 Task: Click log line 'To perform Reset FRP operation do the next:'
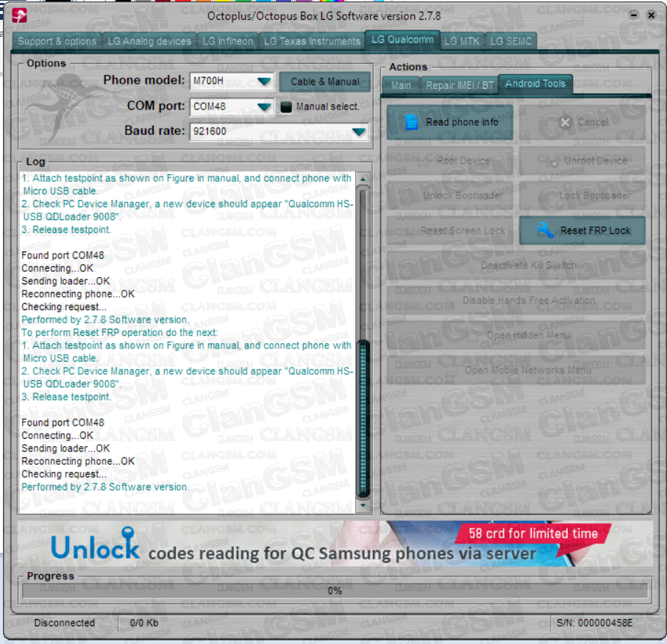[x=120, y=332]
